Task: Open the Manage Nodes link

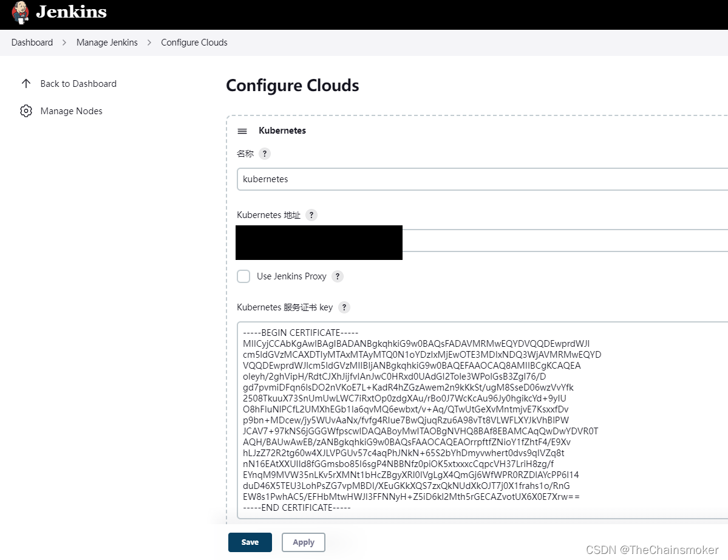Action: tap(71, 111)
